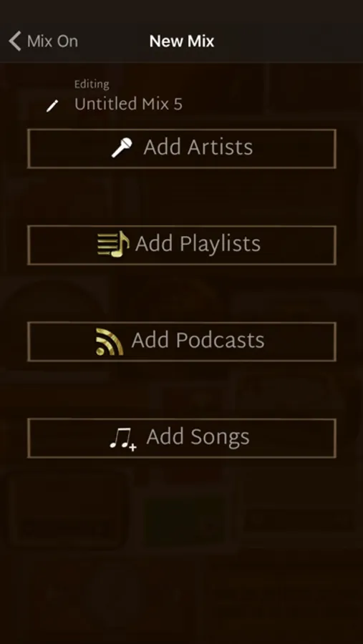Choose Add Playlists
The height and width of the screenshot is (644, 363).
(x=182, y=245)
